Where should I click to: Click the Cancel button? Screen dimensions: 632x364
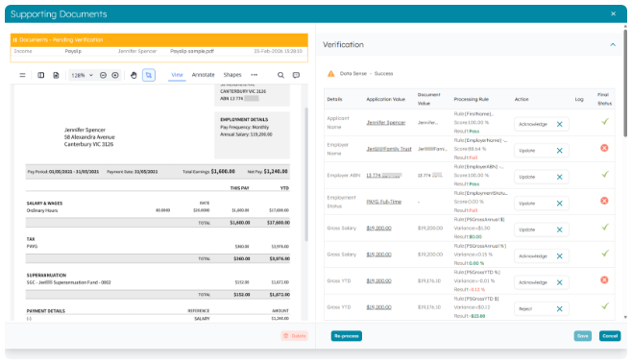pos(610,336)
